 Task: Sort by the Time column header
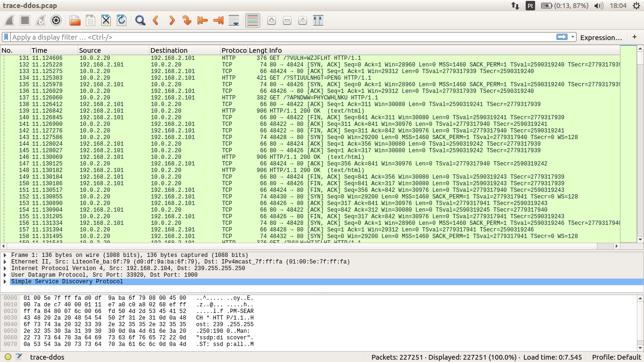[54, 50]
